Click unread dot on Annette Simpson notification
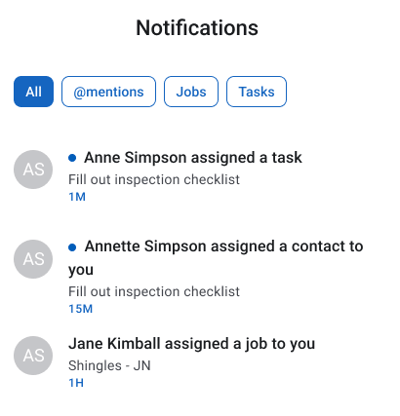400x416 pixels. coord(72,247)
